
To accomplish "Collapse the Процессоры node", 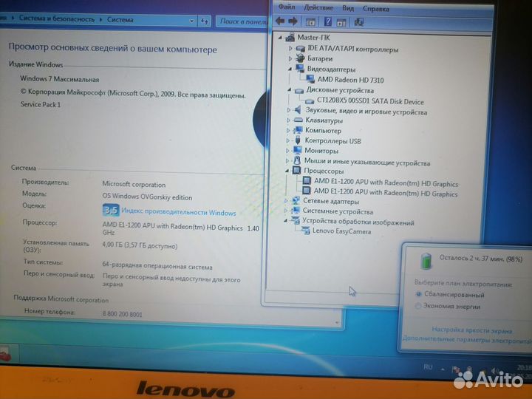I will tap(287, 171).
